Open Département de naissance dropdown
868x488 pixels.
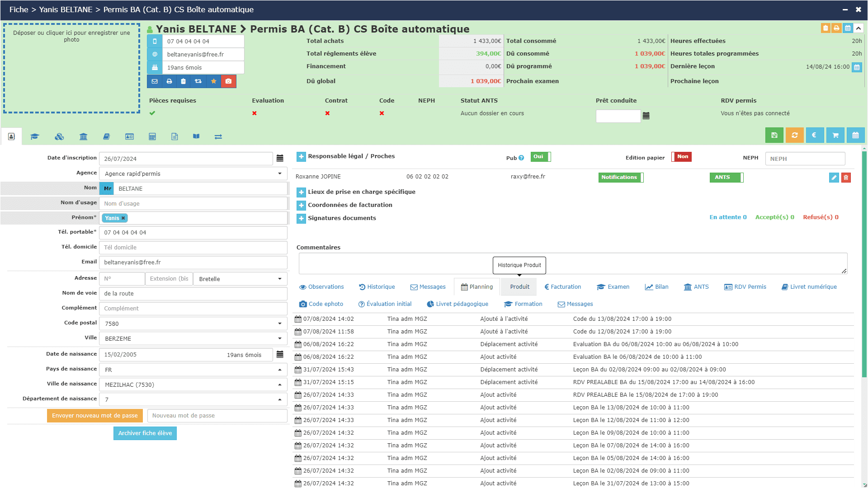tap(193, 400)
